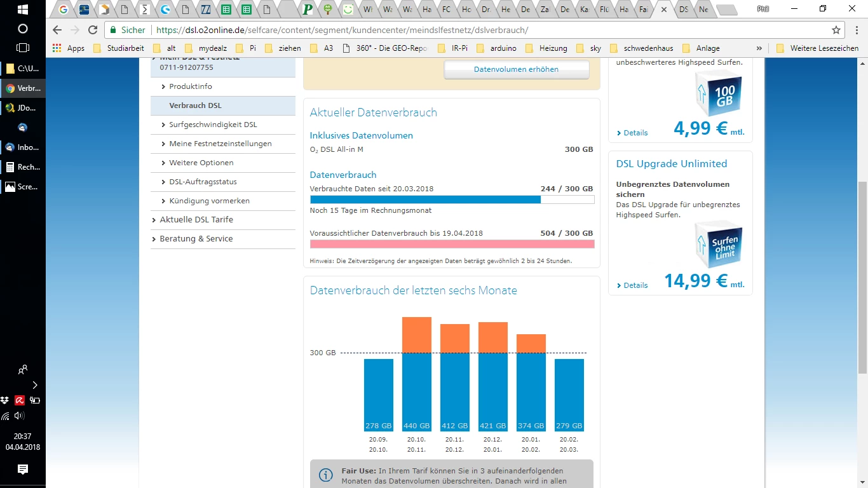Expand Aktuelle DSL Tarife menu section

point(196,220)
